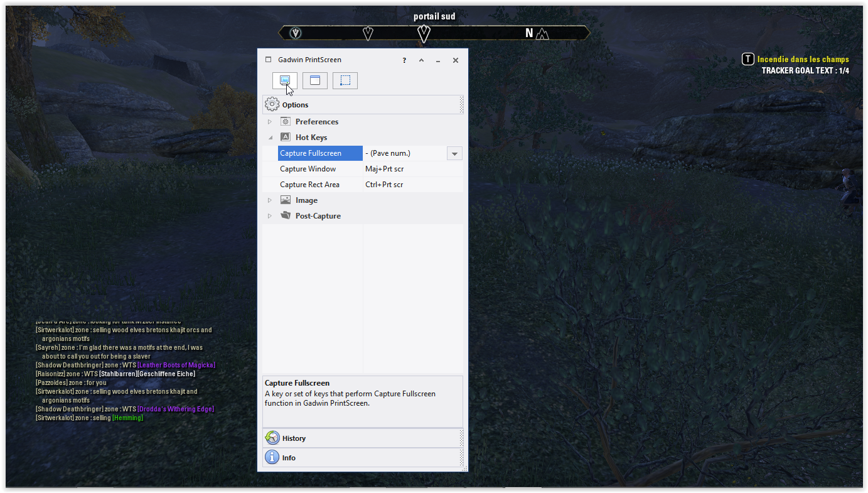Open the Info panel

coord(363,457)
